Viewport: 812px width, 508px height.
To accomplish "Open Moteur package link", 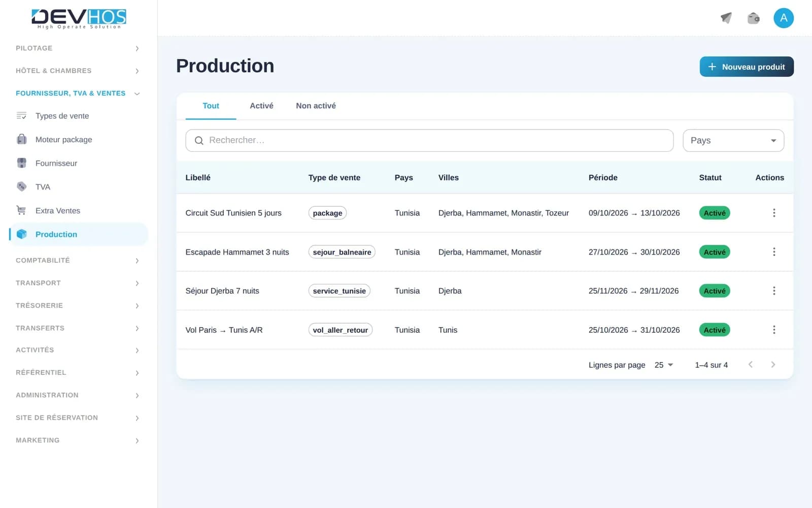I will [x=79, y=139].
